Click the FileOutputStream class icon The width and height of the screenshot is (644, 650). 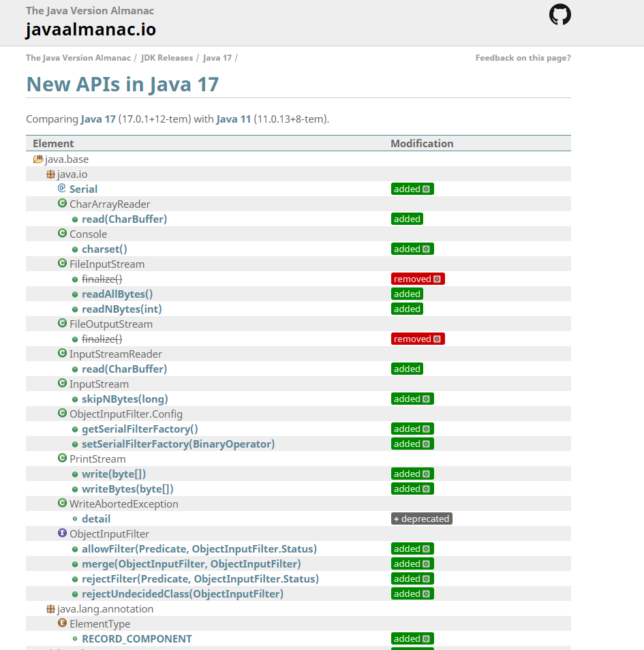click(62, 323)
